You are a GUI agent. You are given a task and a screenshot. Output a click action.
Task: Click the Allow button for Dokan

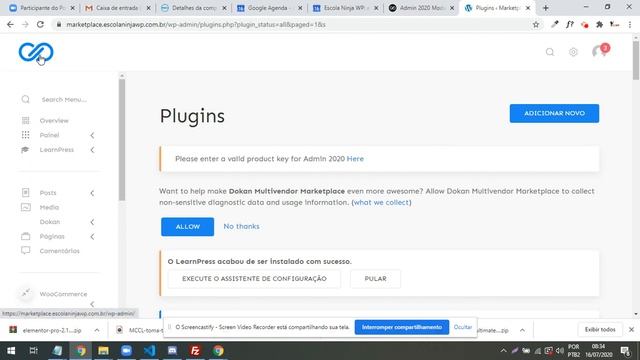[x=187, y=227]
